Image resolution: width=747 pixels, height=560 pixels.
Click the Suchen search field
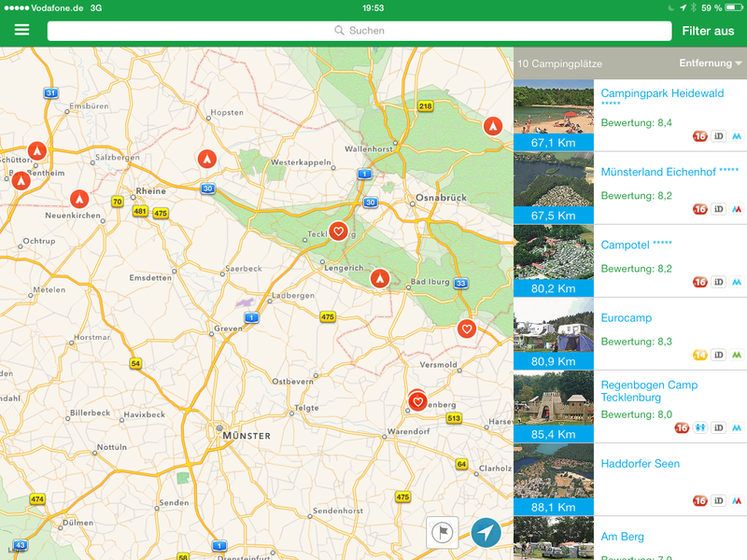click(359, 31)
